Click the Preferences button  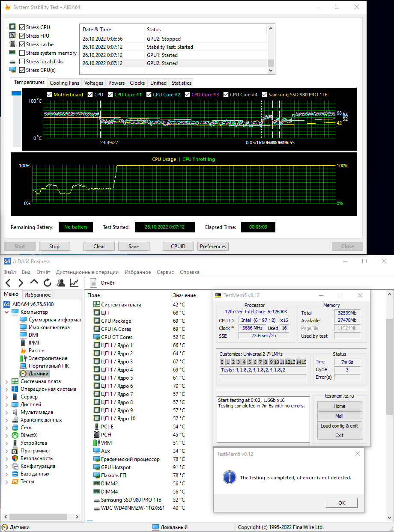(213, 247)
